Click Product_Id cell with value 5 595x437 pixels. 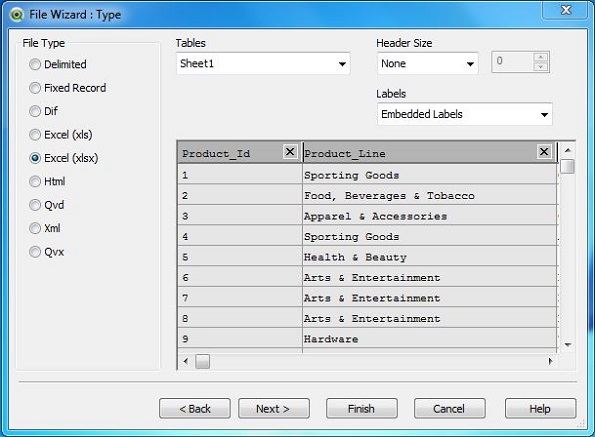click(240, 257)
